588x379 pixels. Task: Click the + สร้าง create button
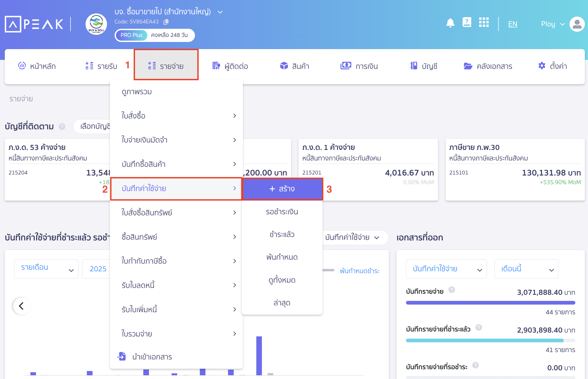tap(282, 189)
